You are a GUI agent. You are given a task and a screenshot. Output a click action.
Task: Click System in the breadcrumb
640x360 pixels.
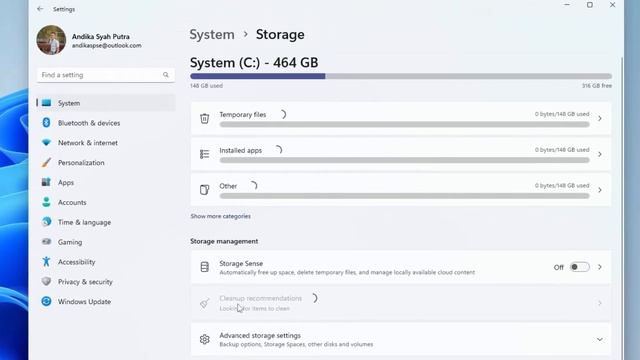click(212, 34)
